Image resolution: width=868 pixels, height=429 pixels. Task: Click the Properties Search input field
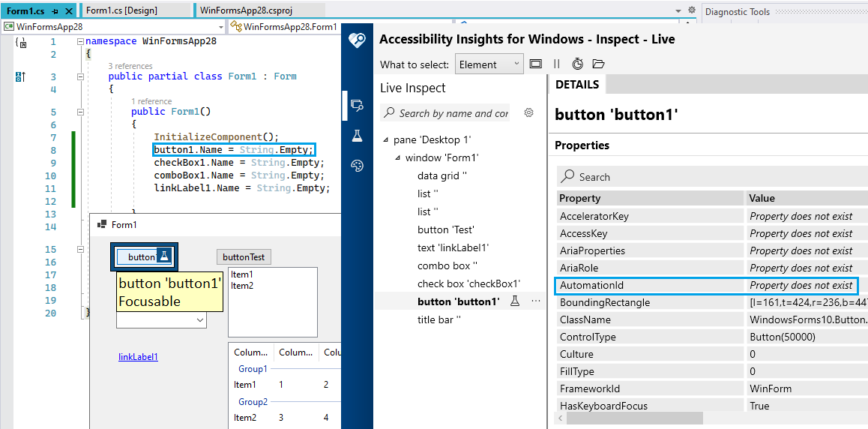(x=712, y=177)
